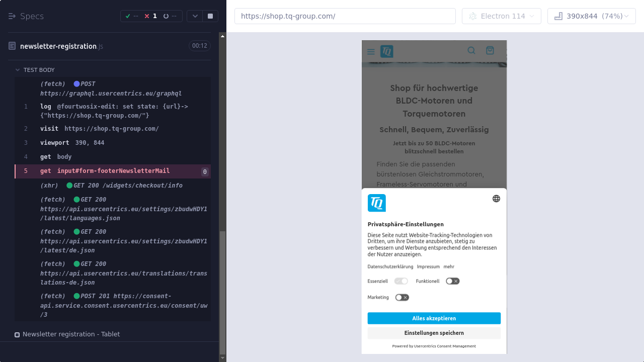Open the shopping cart icon
This screenshot has width=644, height=362.
[x=490, y=50]
